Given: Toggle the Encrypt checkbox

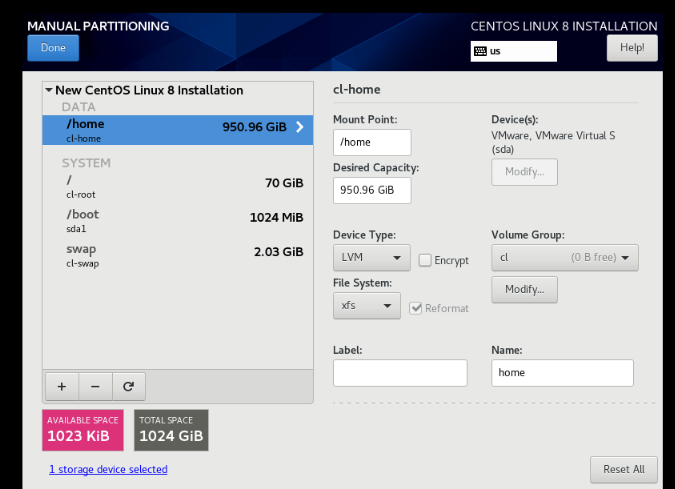Looking at the screenshot, I should [x=425, y=260].
